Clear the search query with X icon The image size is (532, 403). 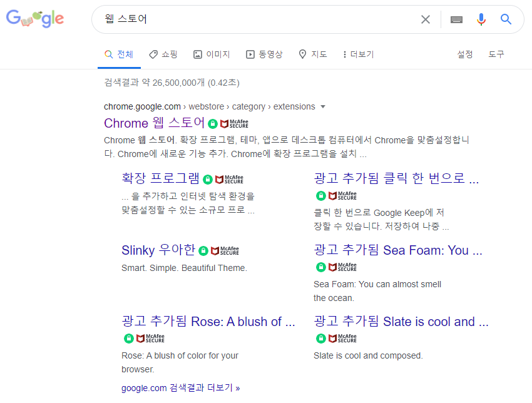tap(426, 19)
